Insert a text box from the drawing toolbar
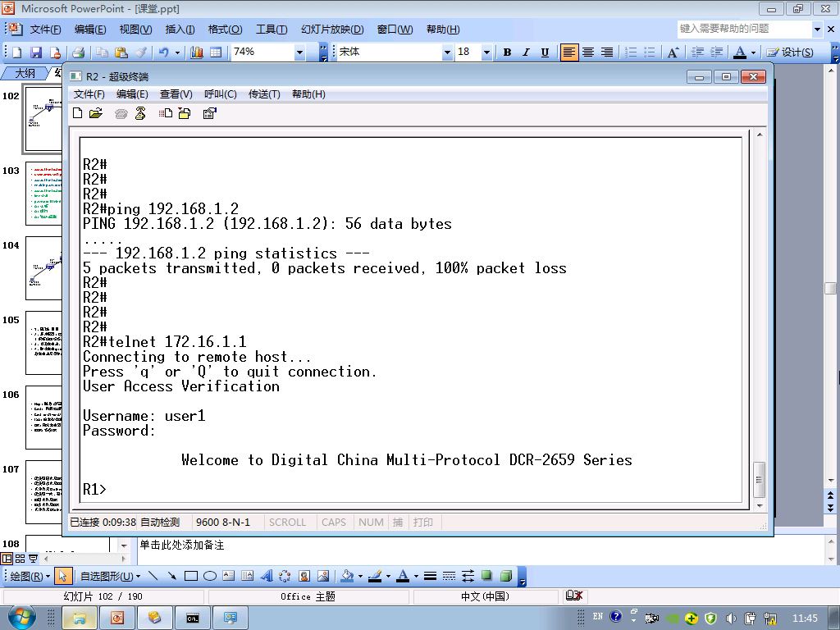Image resolution: width=840 pixels, height=630 pixels. tap(229, 576)
